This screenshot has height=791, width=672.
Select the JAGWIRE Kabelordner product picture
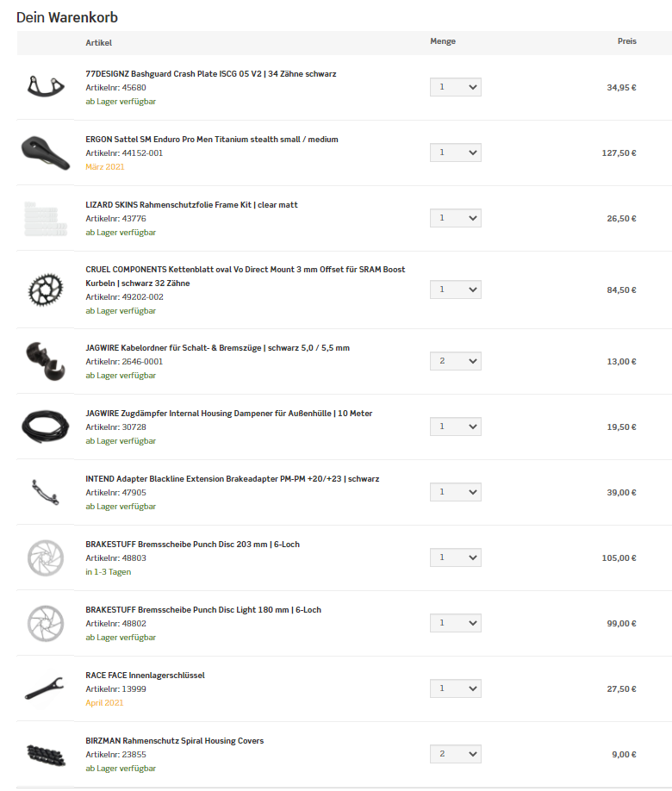45,362
